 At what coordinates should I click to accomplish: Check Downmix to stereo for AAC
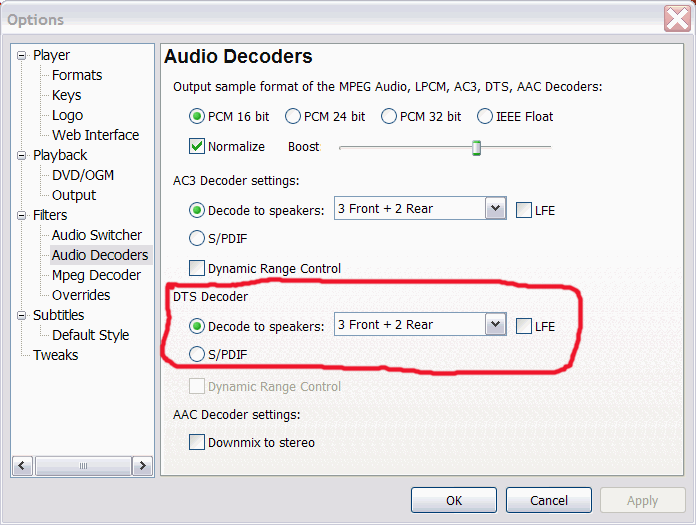pyautogui.click(x=197, y=442)
